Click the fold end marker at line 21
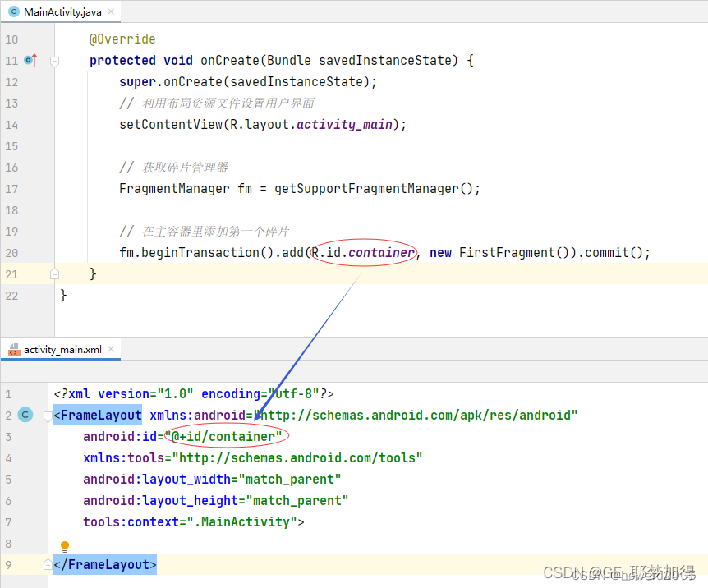The height and width of the screenshot is (588, 708). coord(55,273)
